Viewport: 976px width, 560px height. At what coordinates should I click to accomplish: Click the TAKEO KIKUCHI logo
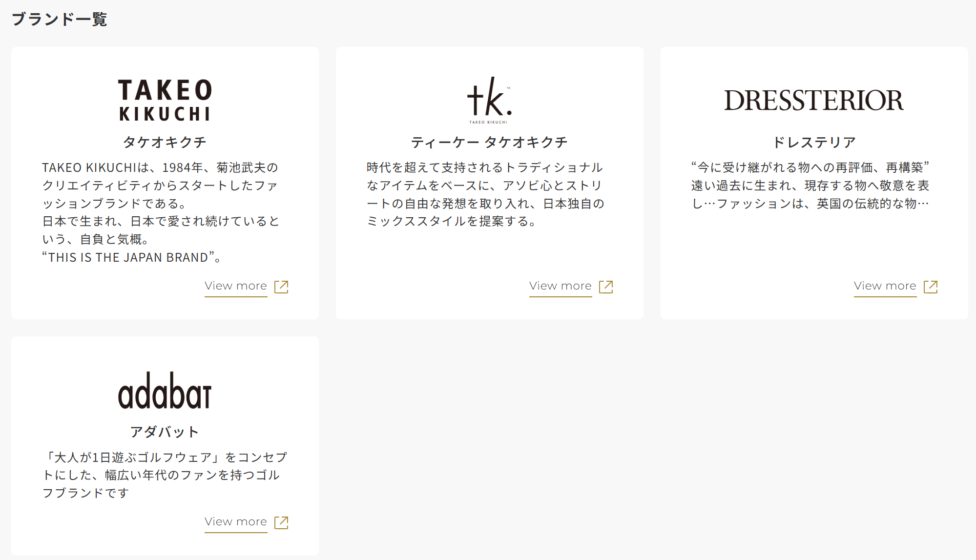coord(165,100)
